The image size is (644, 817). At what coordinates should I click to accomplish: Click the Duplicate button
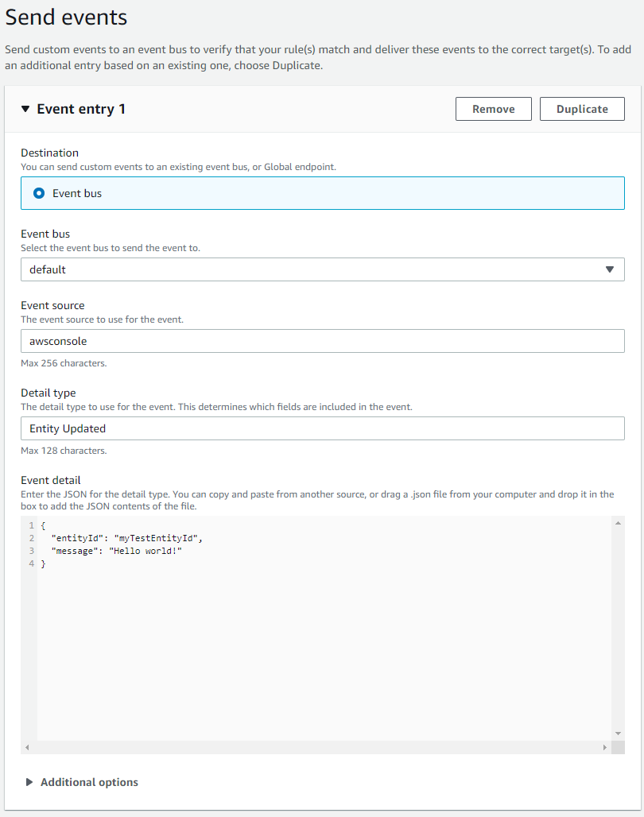click(x=582, y=109)
